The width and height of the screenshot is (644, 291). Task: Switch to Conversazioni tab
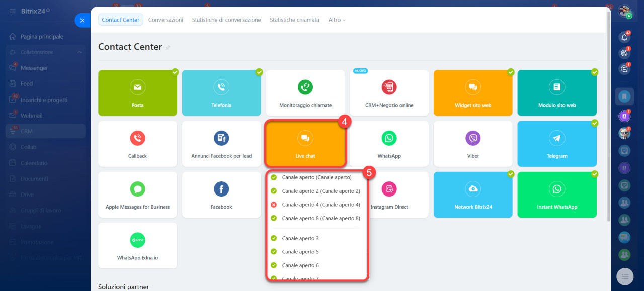[166, 20]
